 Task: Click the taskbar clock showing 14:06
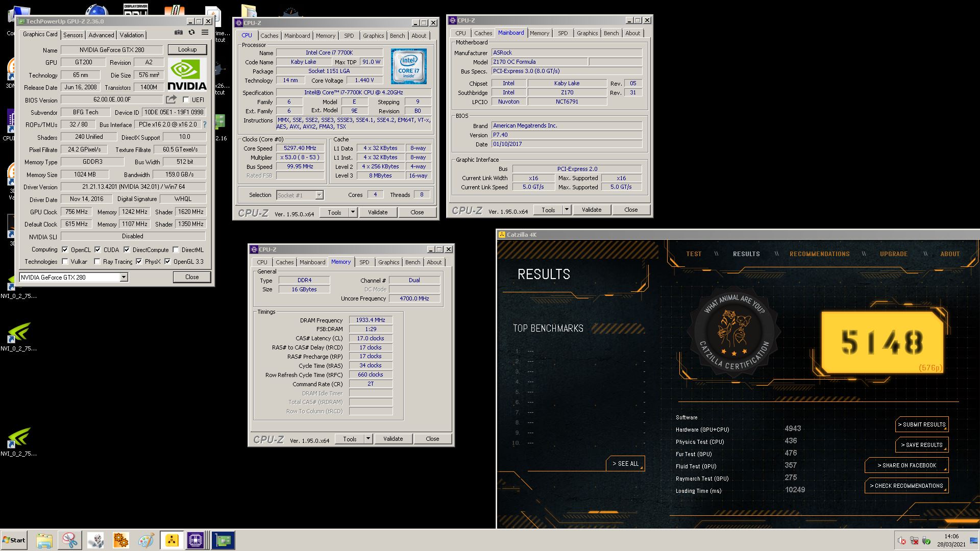click(951, 537)
